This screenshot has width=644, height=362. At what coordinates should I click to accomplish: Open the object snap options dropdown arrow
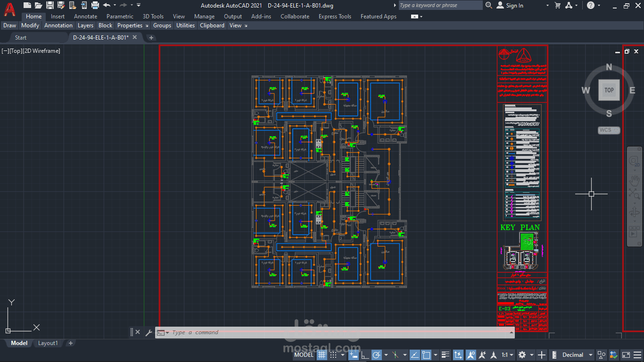435,355
